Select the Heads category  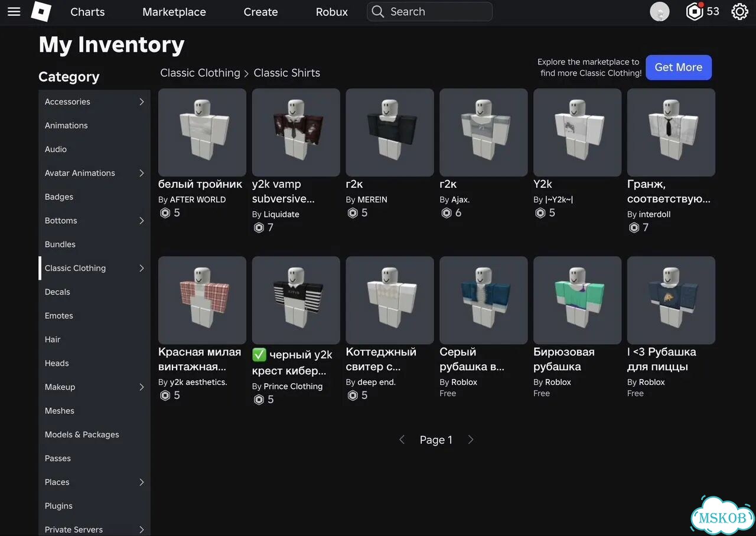pyautogui.click(x=94, y=364)
